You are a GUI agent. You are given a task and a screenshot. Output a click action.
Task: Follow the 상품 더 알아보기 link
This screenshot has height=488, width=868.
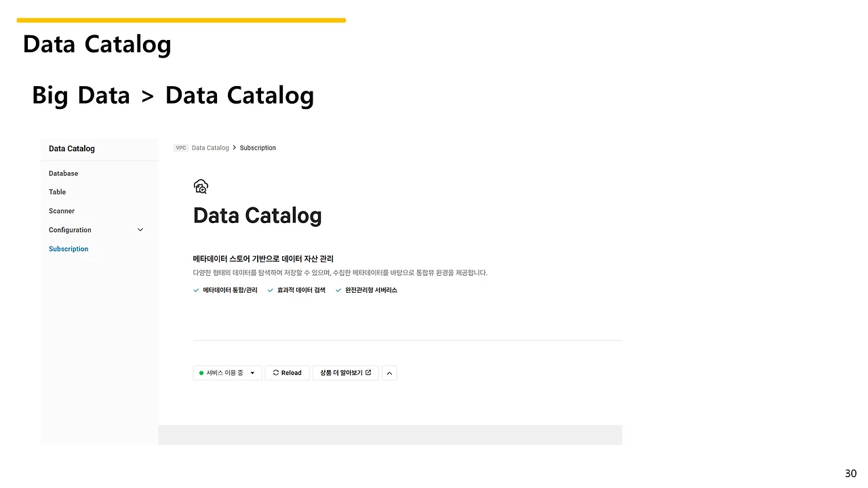[x=341, y=373]
